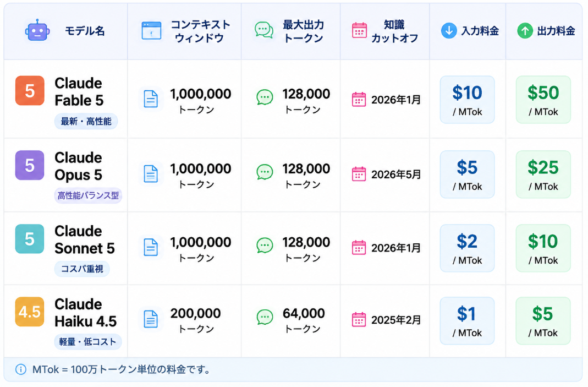
Task: Click the green up-arrow icon for 出力料金
Action: 525,31
